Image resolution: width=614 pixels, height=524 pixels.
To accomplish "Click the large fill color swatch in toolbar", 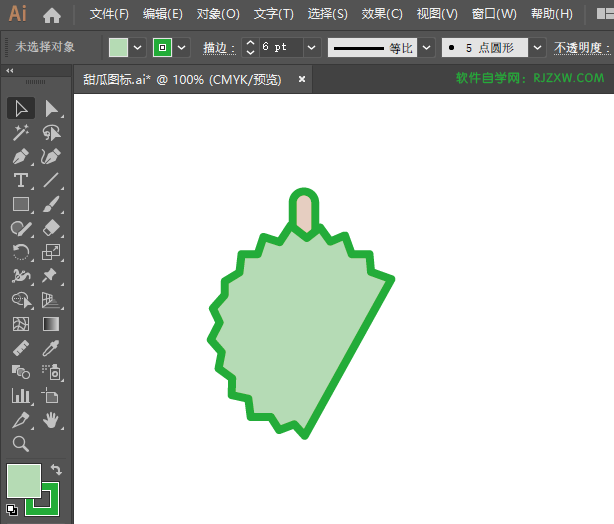I will (x=24, y=480).
